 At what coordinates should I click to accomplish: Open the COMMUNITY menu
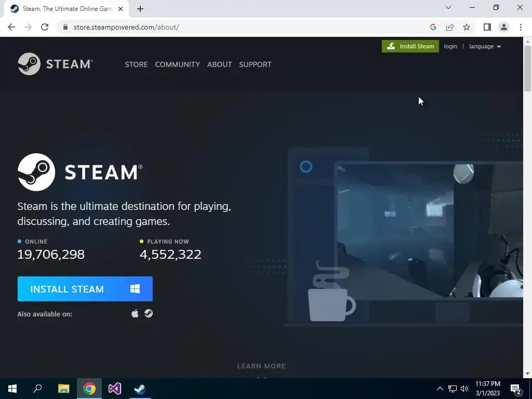(178, 64)
